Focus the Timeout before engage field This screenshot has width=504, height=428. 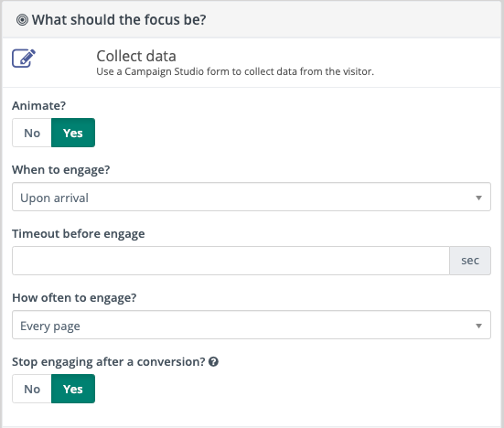231,261
